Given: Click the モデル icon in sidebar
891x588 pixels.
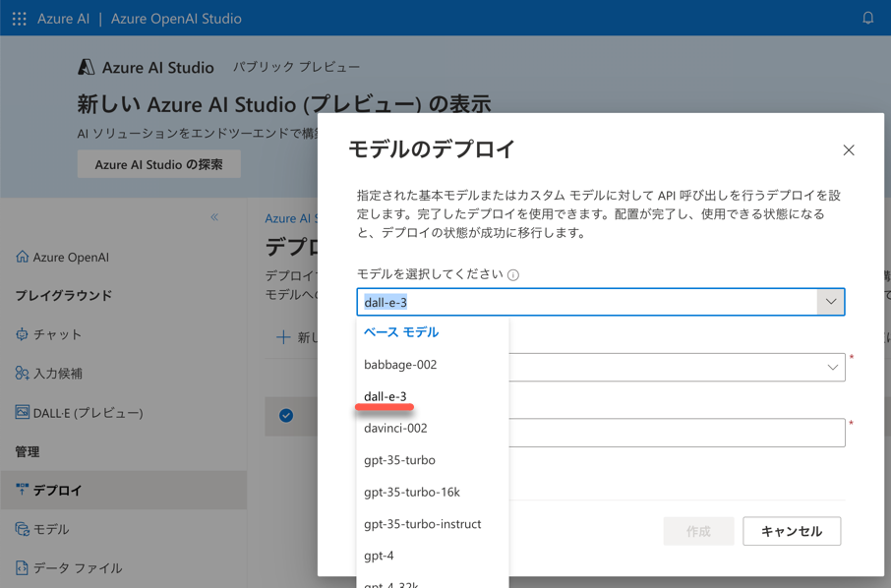Looking at the screenshot, I should point(23,529).
